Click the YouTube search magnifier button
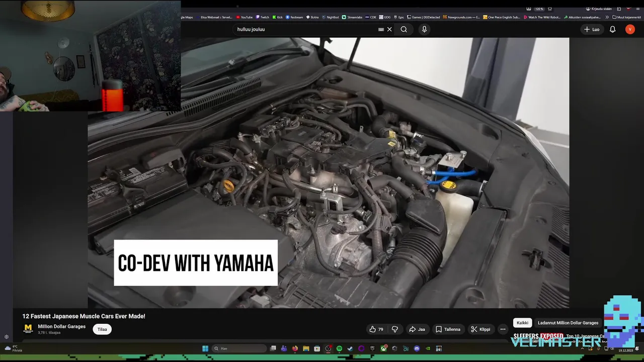Screen dimensions: 644x362 404,29
